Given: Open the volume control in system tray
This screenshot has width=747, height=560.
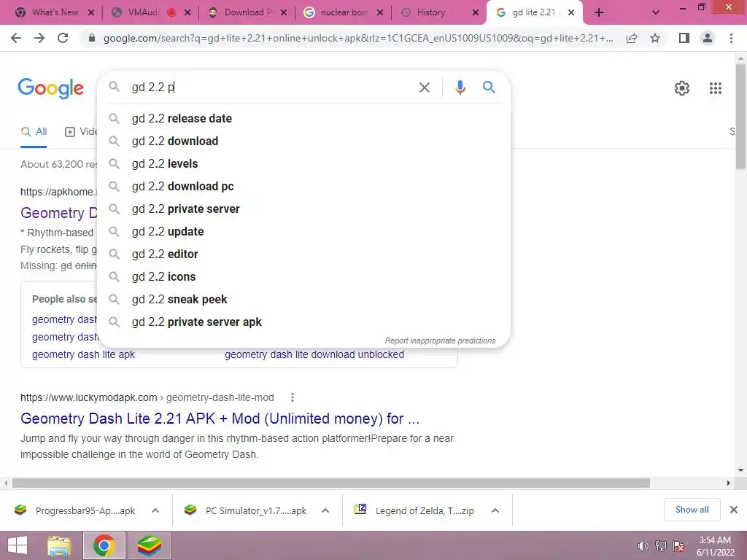Looking at the screenshot, I should [643, 546].
